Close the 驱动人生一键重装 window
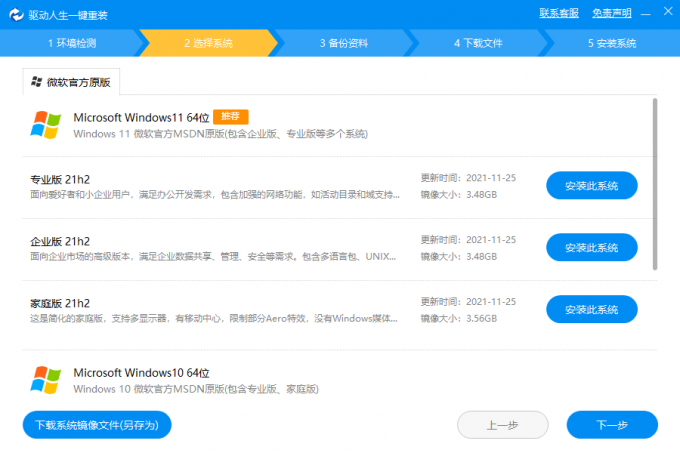Viewport: 680px width, 453px height. coord(667,13)
